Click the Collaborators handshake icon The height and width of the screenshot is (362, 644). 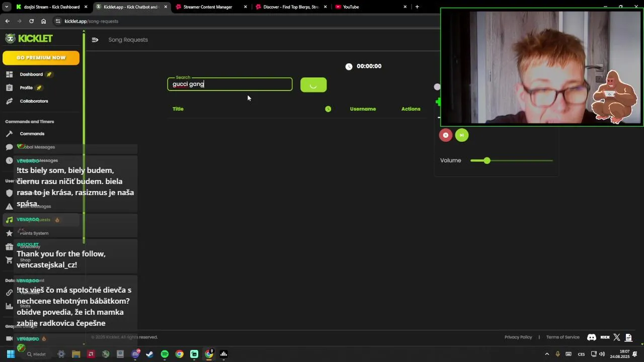pyautogui.click(x=9, y=101)
